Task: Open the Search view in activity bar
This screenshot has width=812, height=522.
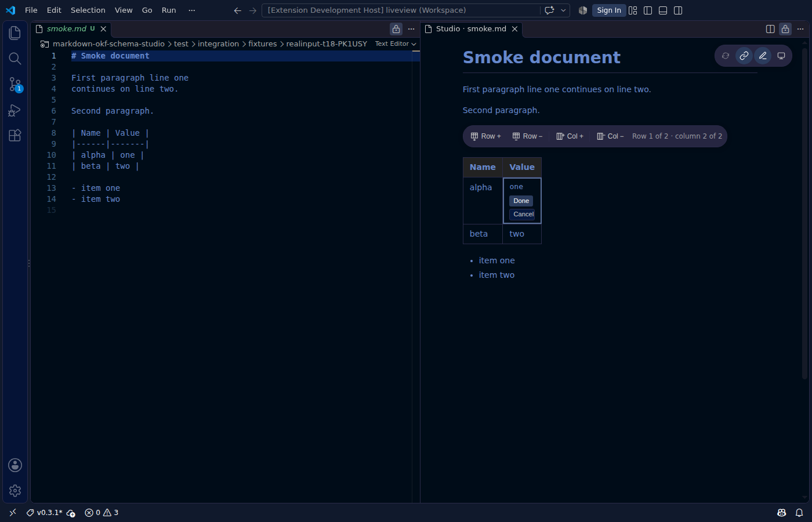Action: point(15,59)
